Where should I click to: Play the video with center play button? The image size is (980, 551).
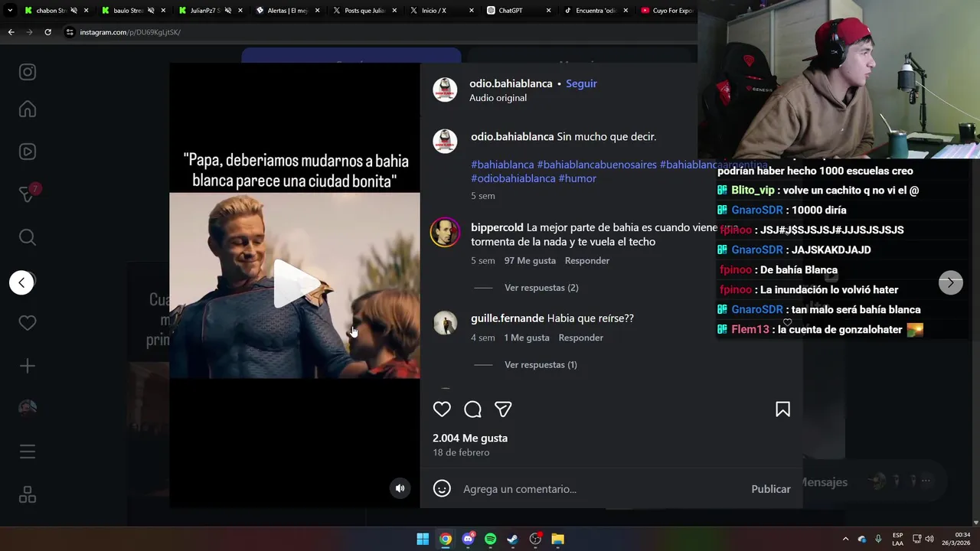[x=296, y=285]
